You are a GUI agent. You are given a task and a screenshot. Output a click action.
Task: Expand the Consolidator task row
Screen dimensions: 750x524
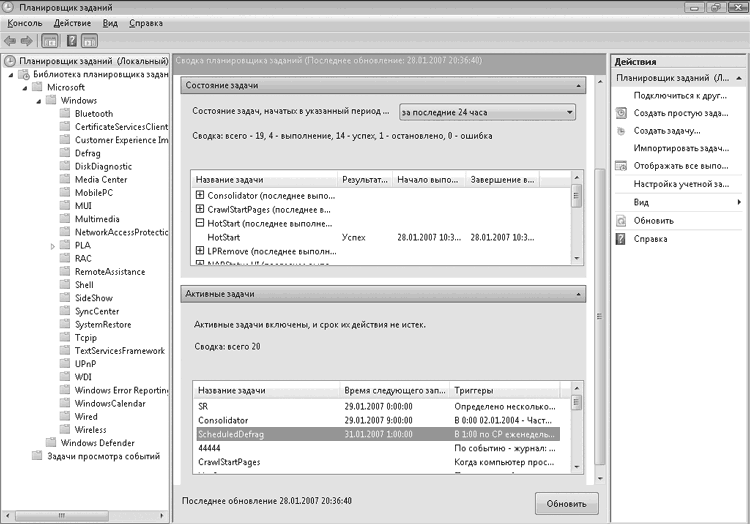point(200,195)
